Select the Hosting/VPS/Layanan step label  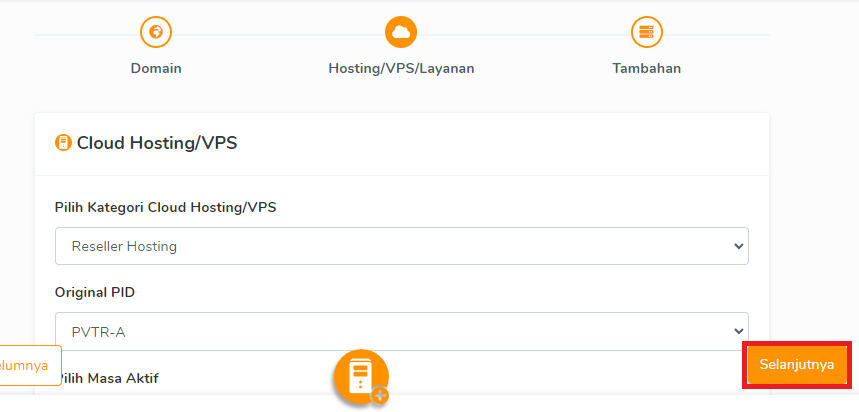[401, 69]
